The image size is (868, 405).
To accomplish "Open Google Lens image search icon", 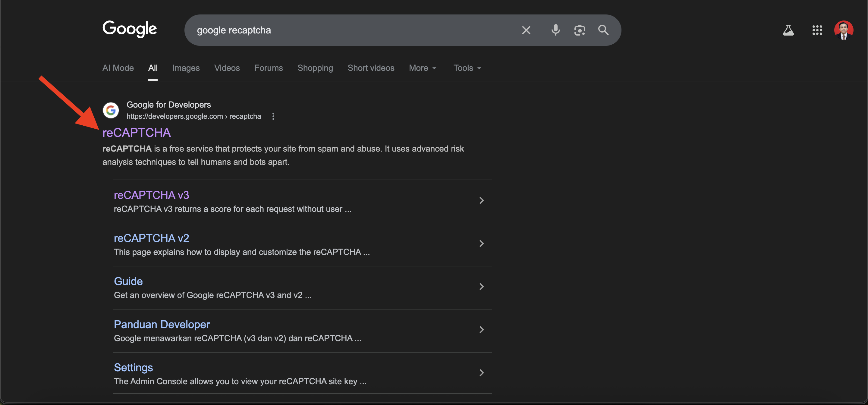I will (580, 30).
